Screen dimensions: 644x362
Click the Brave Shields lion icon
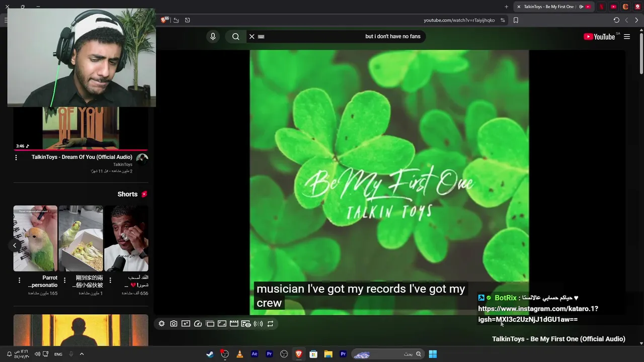[164, 20]
